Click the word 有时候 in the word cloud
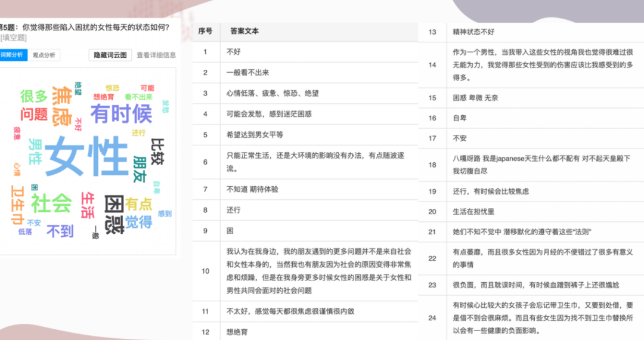This screenshot has width=644, height=340. (x=121, y=114)
